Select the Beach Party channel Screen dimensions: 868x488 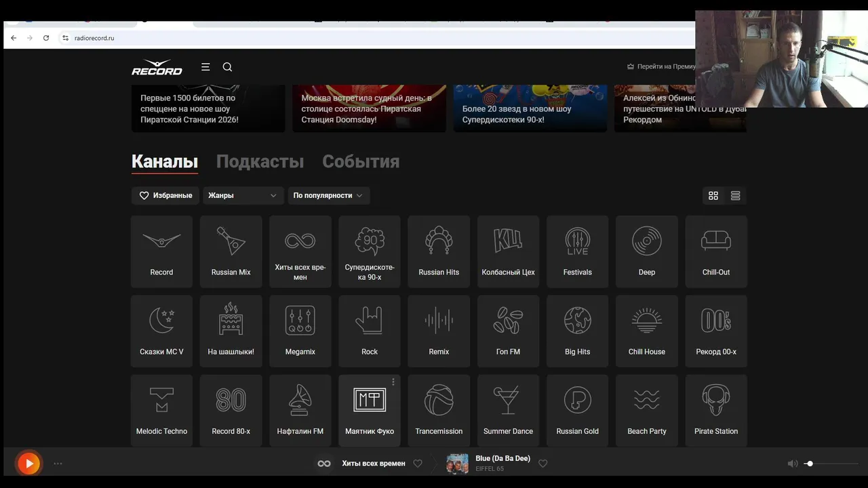(x=647, y=411)
